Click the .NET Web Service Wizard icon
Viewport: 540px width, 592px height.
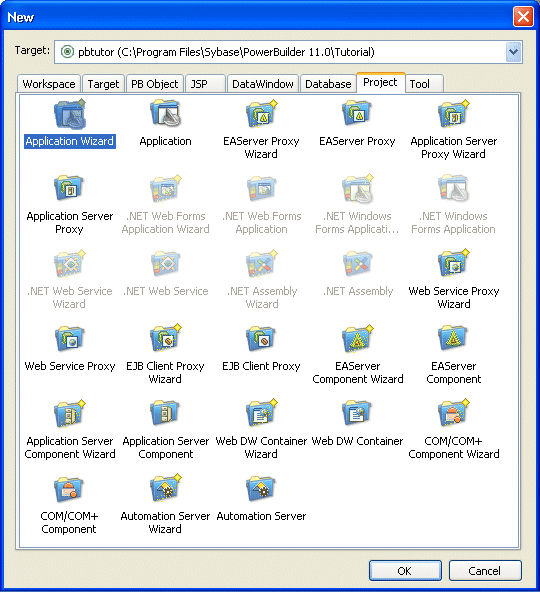click(x=69, y=263)
